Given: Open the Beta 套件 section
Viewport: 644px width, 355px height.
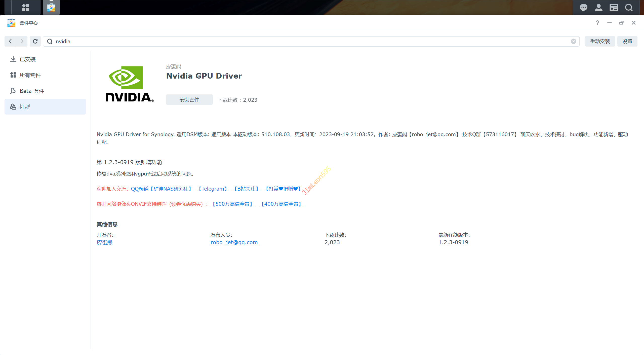Looking at the screenshot, I should click(32, 91).
